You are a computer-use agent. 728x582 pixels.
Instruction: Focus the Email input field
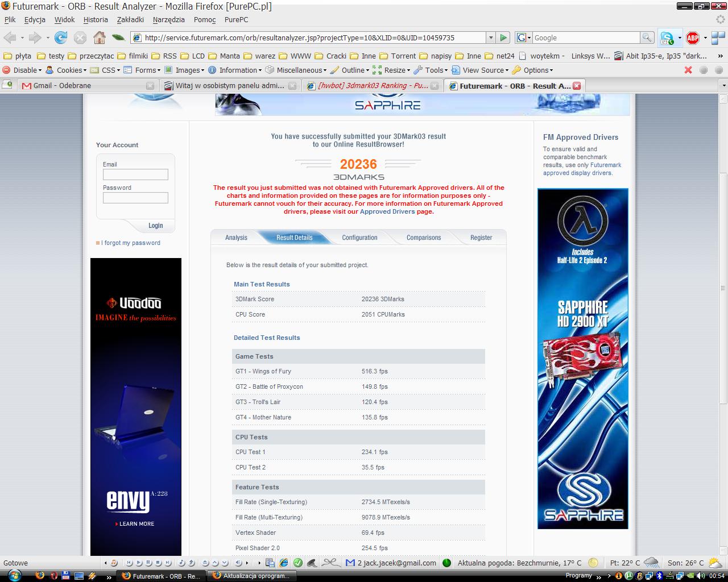point(135,174)
